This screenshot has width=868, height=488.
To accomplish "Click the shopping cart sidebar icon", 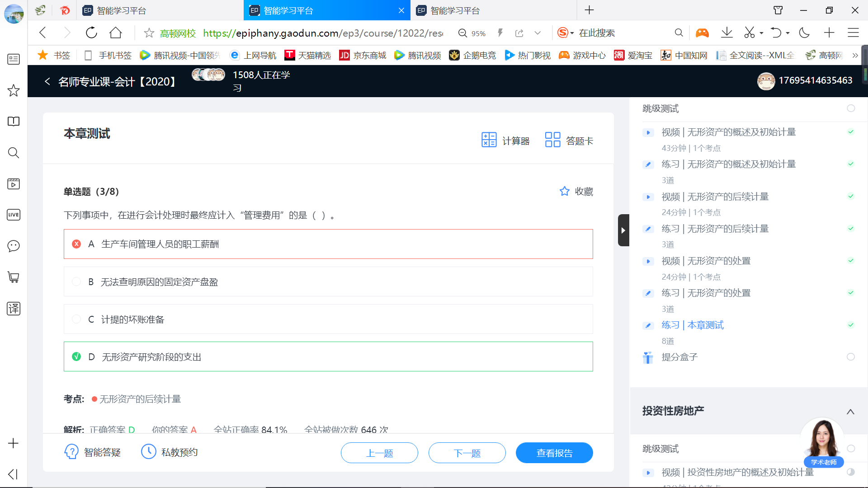I will point(14,277).
